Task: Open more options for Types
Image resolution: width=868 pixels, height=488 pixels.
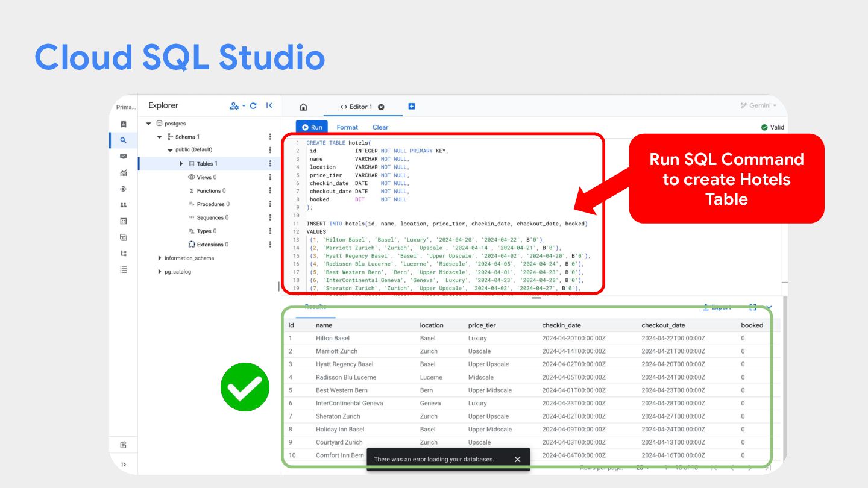Action: (x=270, y=231)
